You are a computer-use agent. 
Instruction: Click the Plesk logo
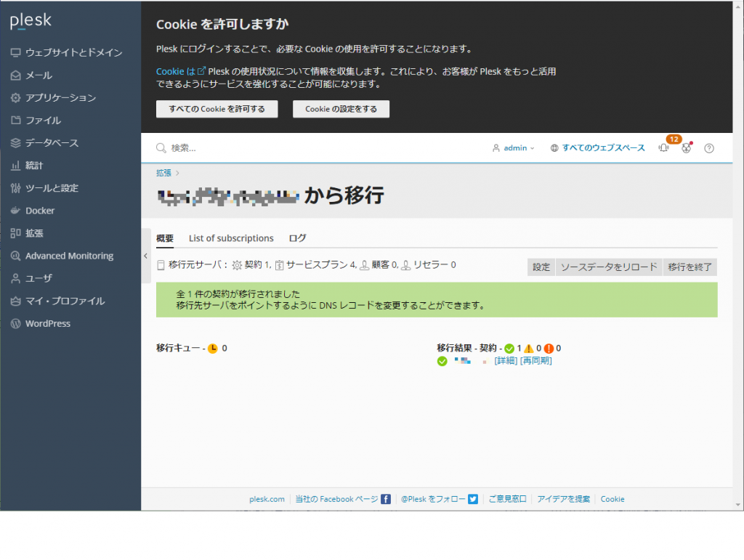pyautogui.click(x=31, y=20)
